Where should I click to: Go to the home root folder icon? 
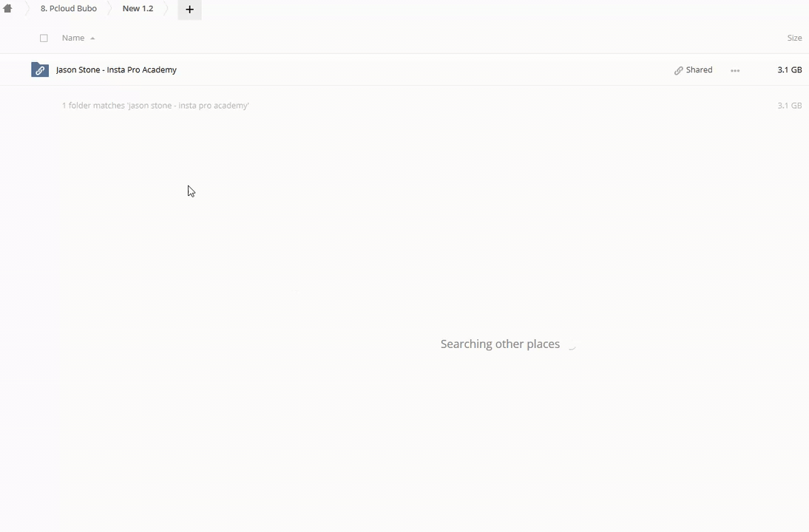pyautogui.click(x=7, y=9)
